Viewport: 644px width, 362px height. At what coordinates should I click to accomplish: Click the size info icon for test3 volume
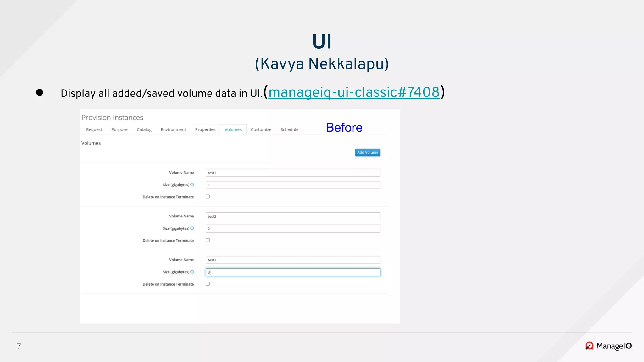pos(192,272)
